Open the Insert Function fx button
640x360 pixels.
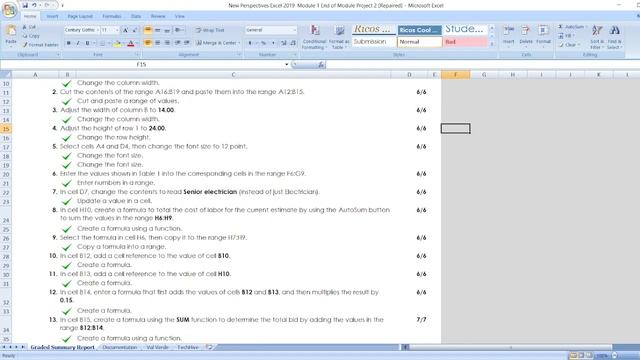tap(321, 64)
